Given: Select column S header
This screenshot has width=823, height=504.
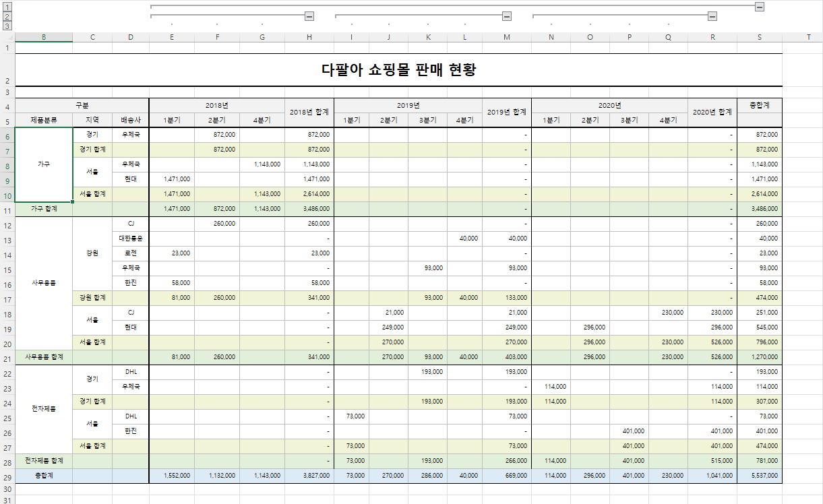Looking at the screenshot, I should [760, 37].
